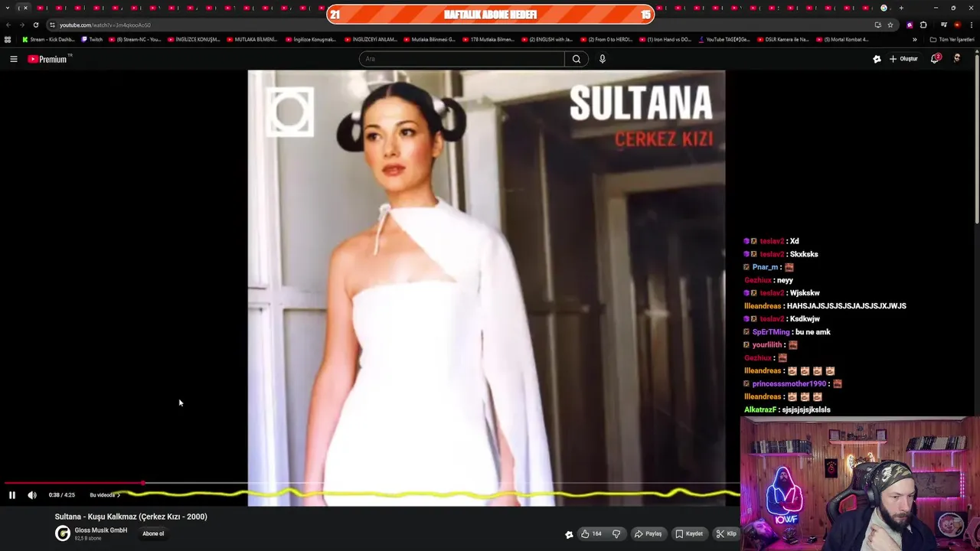Open the Chrome profile avatar in the toolbar

coord(957,24)
